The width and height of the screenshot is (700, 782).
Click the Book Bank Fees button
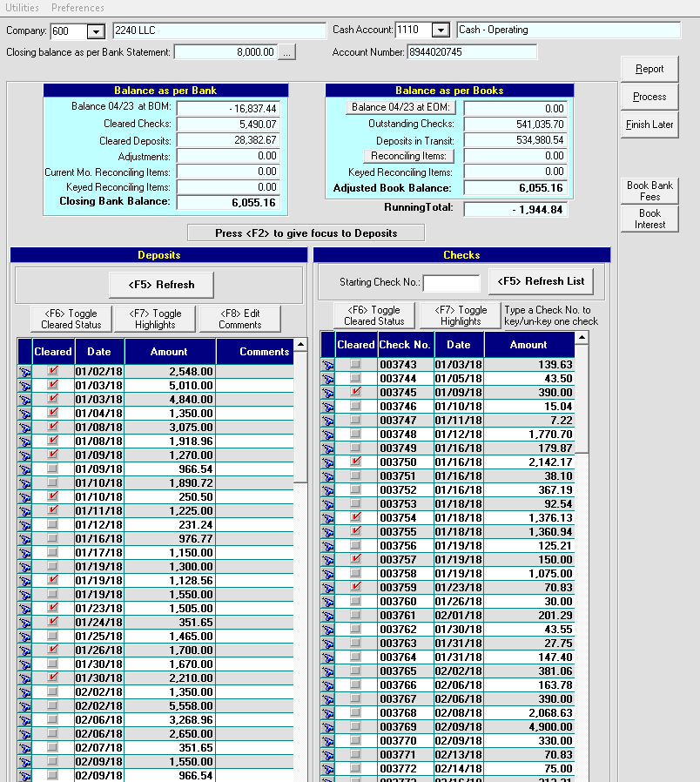click(650, 191)
